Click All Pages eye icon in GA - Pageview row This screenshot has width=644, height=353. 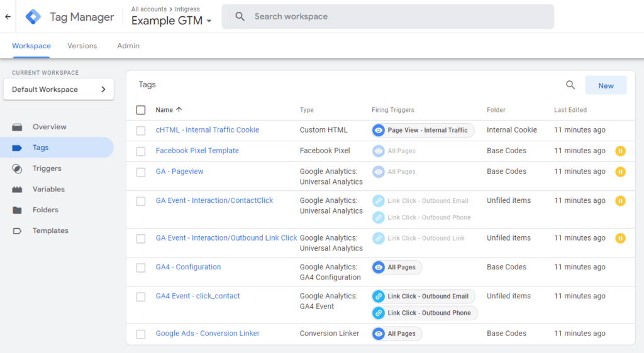pyautogui.click(x=378, y=171)
